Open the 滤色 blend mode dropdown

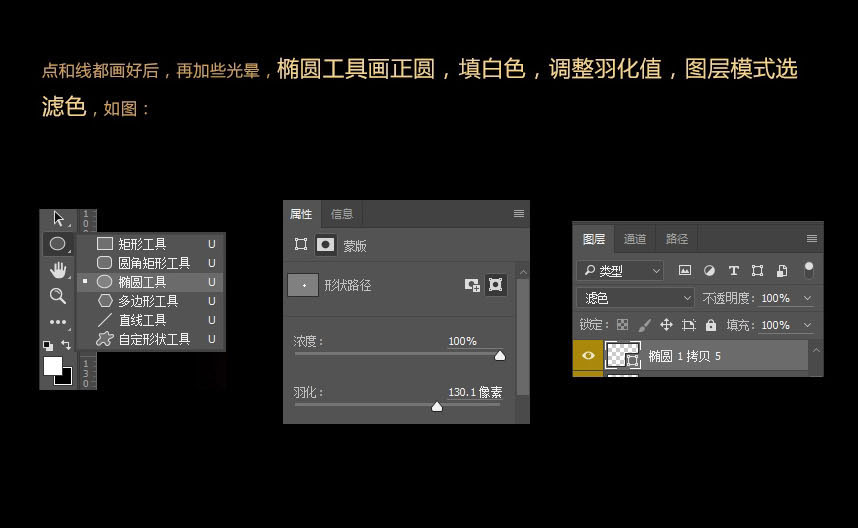tap(635, 298)
